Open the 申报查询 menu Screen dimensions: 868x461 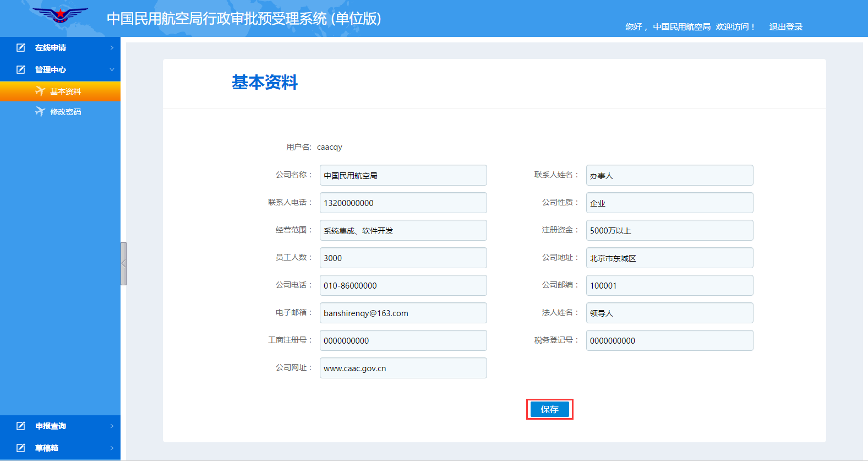tap(60, 426)
